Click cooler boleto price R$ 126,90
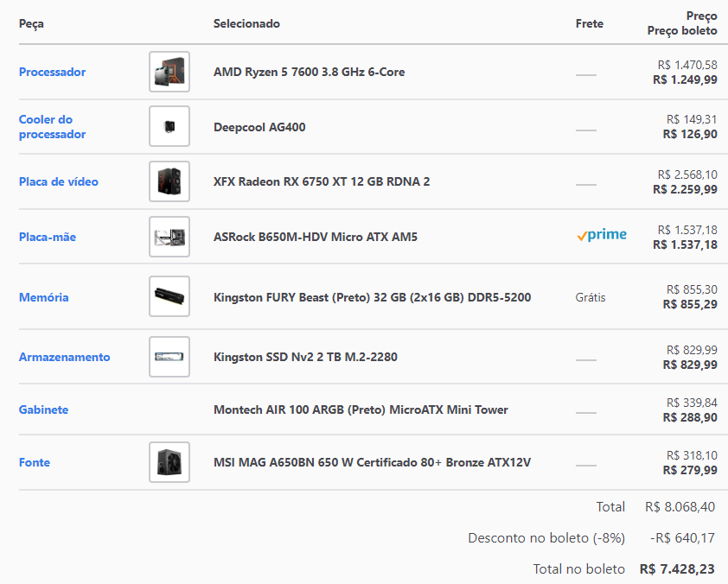Image resolution: width=728 pixels, height=584 pixels. (690, 135)
